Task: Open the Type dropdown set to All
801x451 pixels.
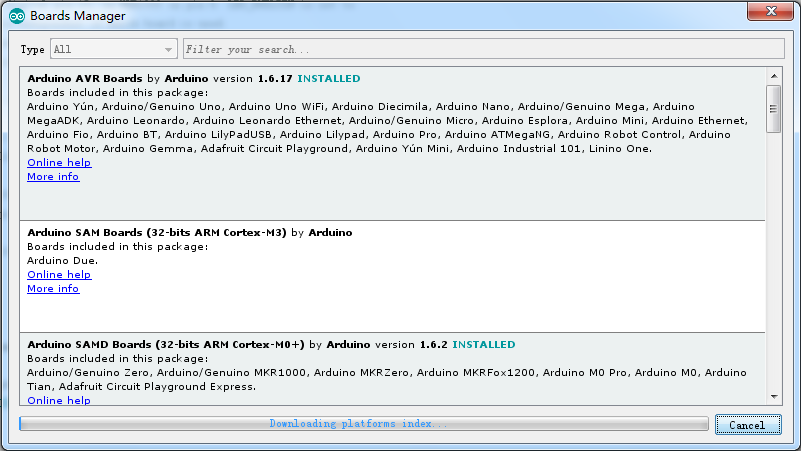Action: (113, 49)
